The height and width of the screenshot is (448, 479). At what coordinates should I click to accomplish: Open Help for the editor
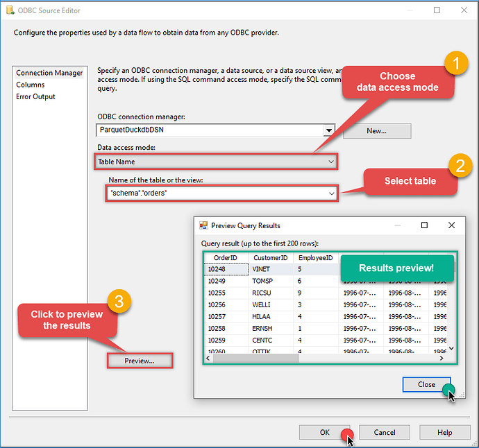[x=444, y=432]
